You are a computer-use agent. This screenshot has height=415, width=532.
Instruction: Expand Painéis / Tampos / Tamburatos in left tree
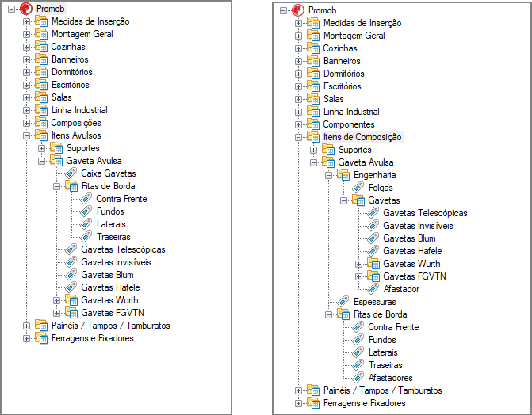click(x=26, y=326)
